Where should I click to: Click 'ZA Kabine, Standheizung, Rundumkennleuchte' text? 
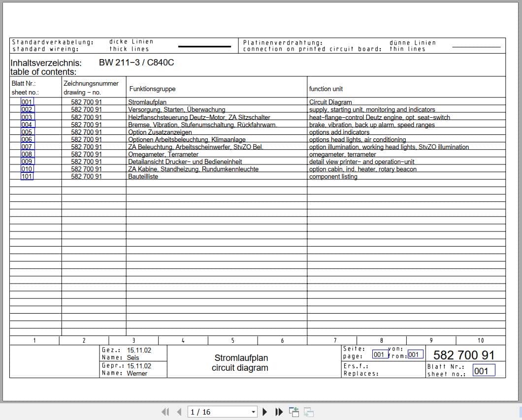(x=194, y=169)
